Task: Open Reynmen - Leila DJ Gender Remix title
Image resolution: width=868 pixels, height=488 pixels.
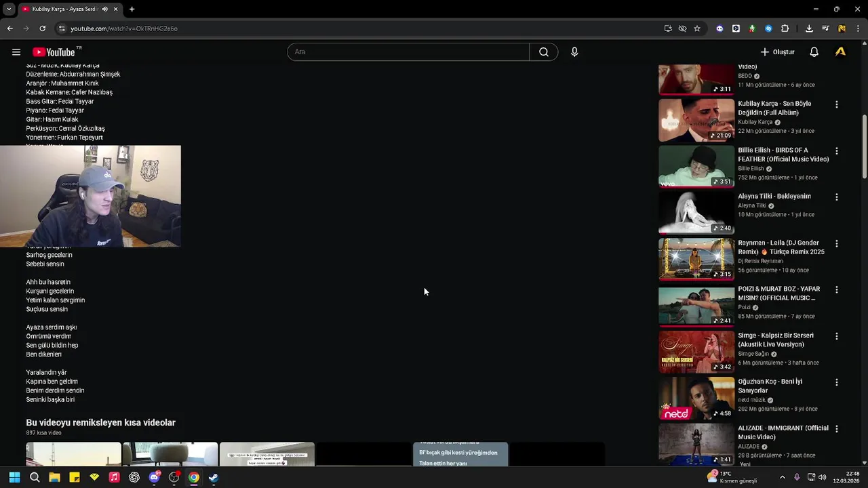Action: [x=781, y=247]
